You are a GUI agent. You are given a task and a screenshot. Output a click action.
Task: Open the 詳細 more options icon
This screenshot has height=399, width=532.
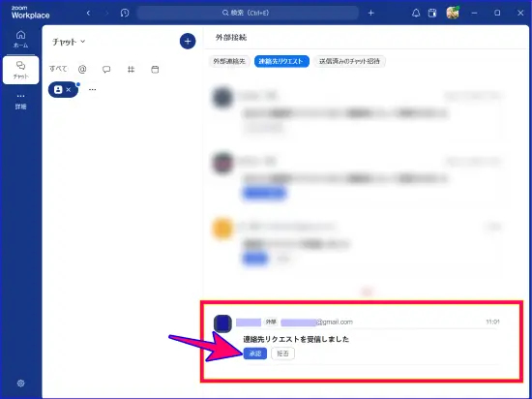(20, 101)
